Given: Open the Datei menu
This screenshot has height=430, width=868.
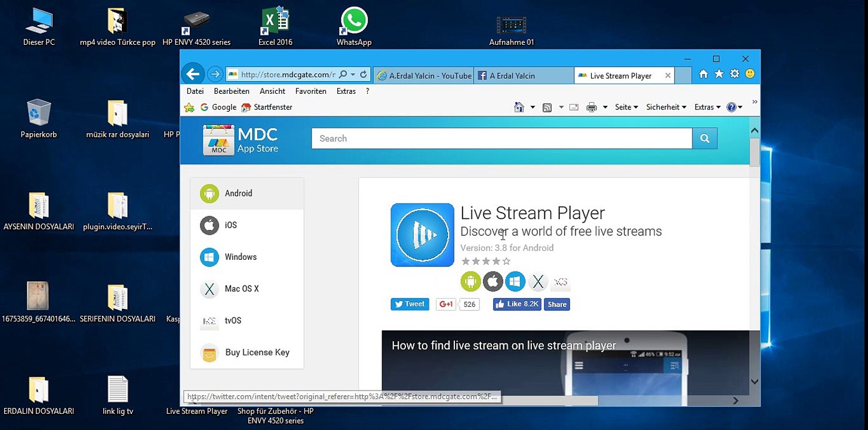Looking at the screenshot, I should click(195, 91).
